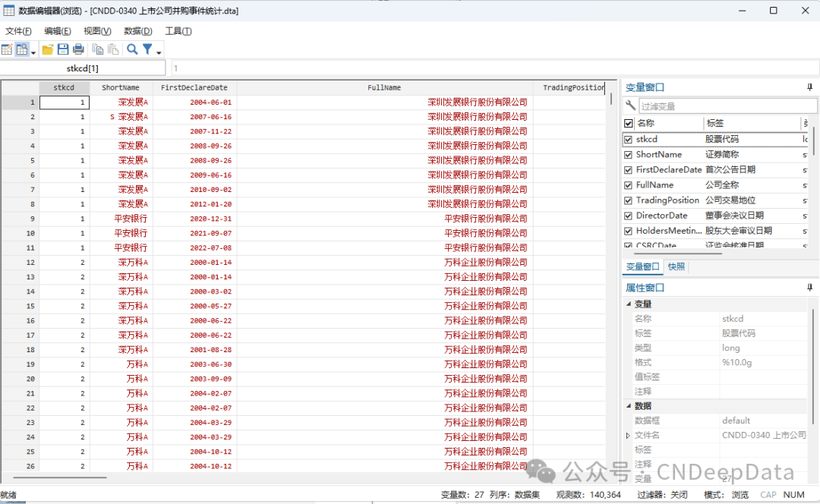Screen dimensions: 820x504
Task: Uncheck the FirstDeclareDate variable checkbox
Action: [629, 170]
